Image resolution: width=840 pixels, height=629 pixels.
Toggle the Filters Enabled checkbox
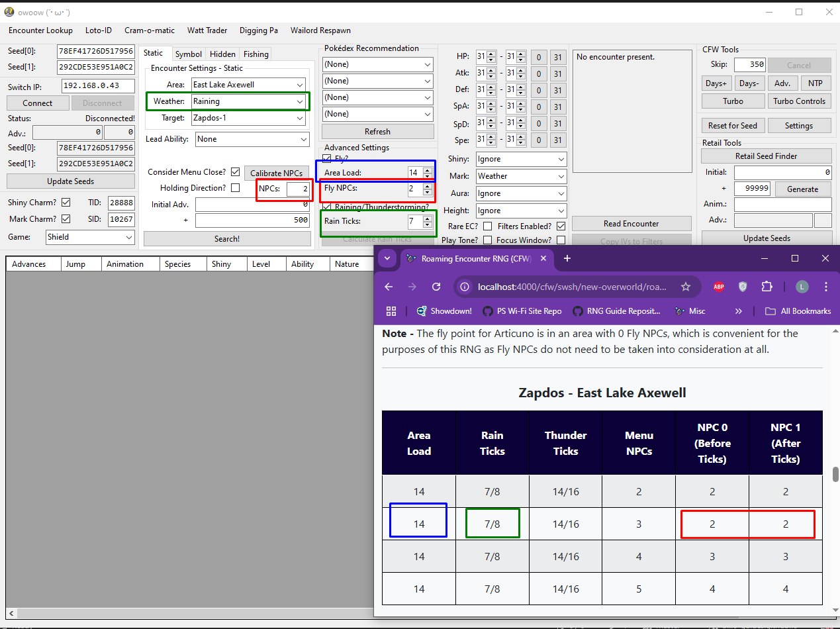561,226
